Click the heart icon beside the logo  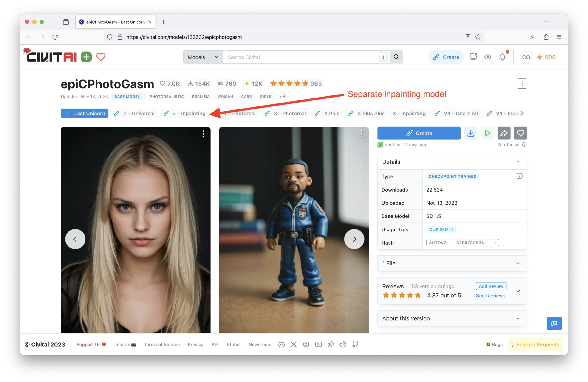[101, 57]
